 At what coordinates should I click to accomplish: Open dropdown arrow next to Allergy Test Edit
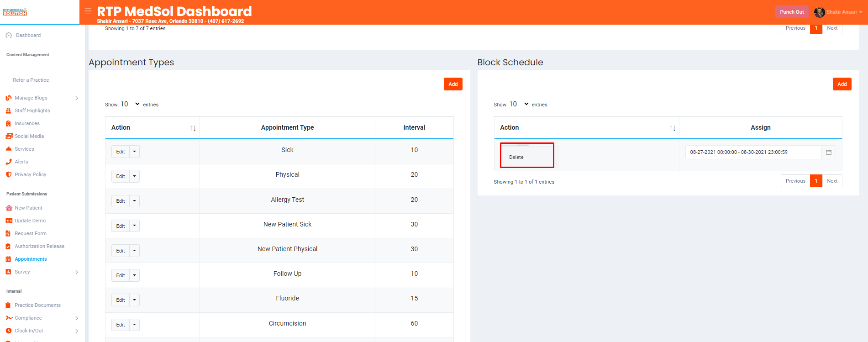tap(135, 201)
